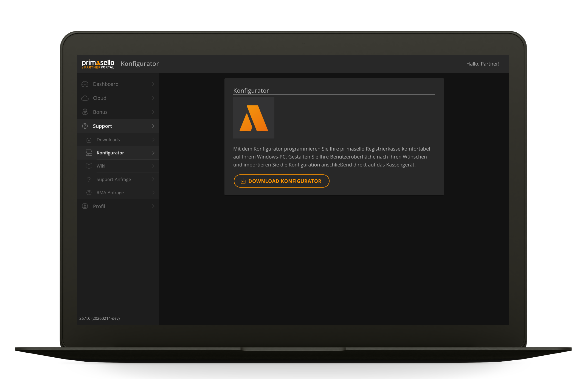Click the Dashboard speedometer icon
This screenshot has width=588, height=379.
(85, 84)
